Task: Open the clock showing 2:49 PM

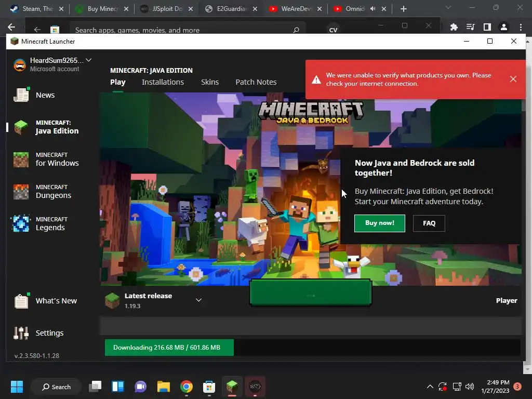Action: coord(495,387)
